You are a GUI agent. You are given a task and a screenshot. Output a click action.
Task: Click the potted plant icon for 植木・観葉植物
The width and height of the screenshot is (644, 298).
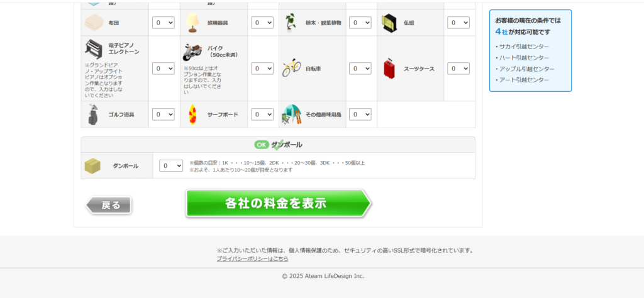click(x=291, y=23)
